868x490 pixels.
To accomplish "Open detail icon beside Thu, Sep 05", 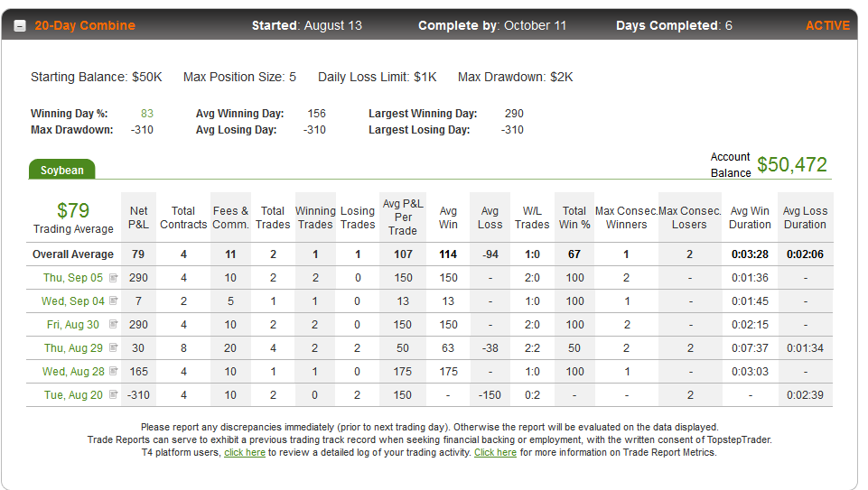I will click(x=114, y=278).
